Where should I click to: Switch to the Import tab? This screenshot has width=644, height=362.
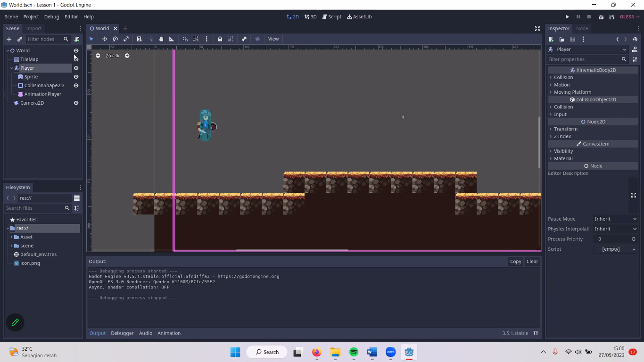[x=34, y=28]
